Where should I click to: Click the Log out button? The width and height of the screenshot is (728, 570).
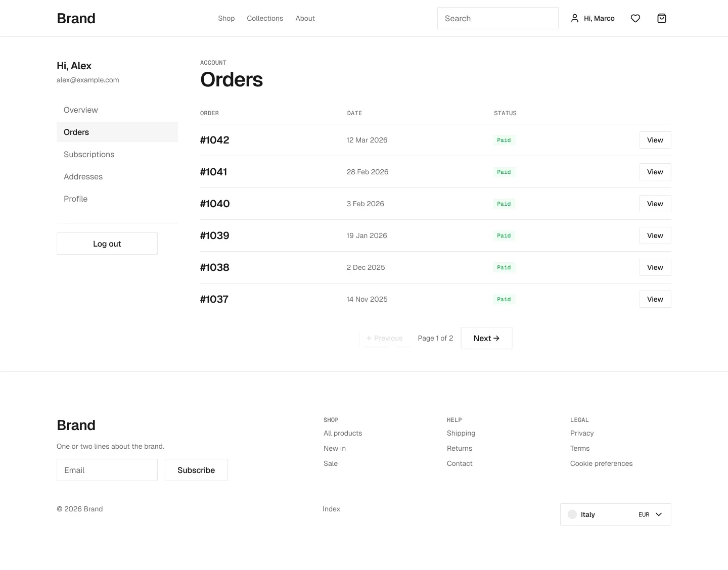click(x=107, y=244)
